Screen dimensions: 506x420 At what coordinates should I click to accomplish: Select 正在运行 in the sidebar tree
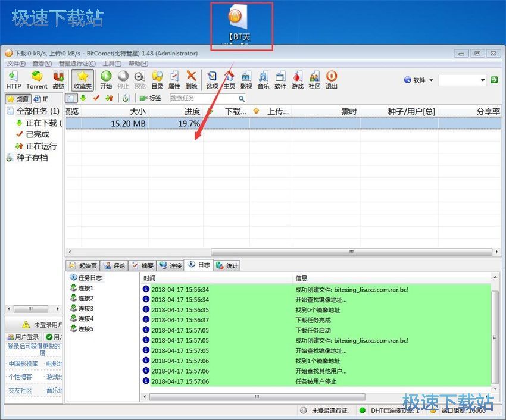(x=36, y=146)
